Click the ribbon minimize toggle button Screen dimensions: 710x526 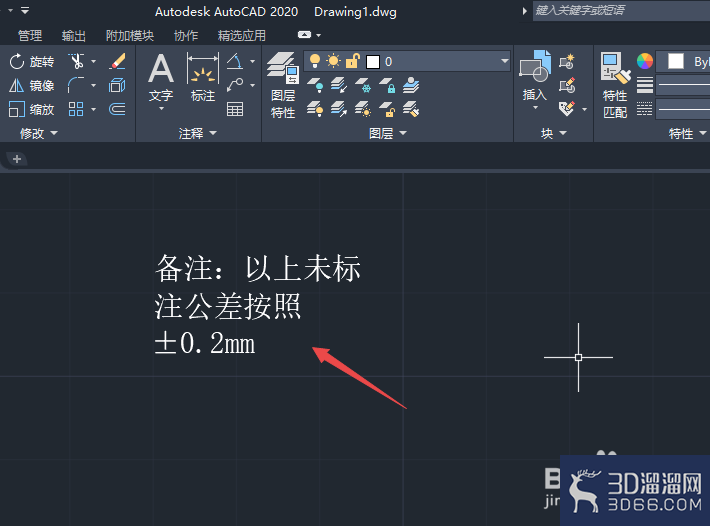click(x=305, y=35)
